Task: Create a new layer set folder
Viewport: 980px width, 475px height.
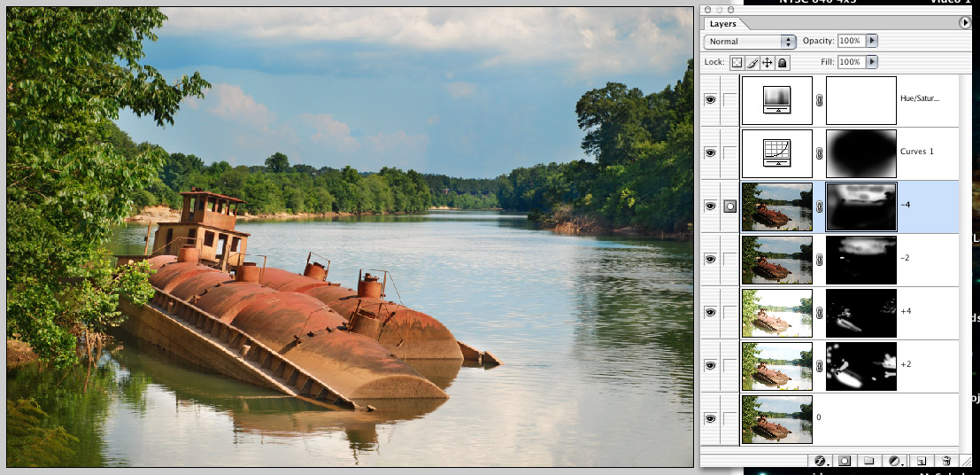Action: (x=869, y=461)
